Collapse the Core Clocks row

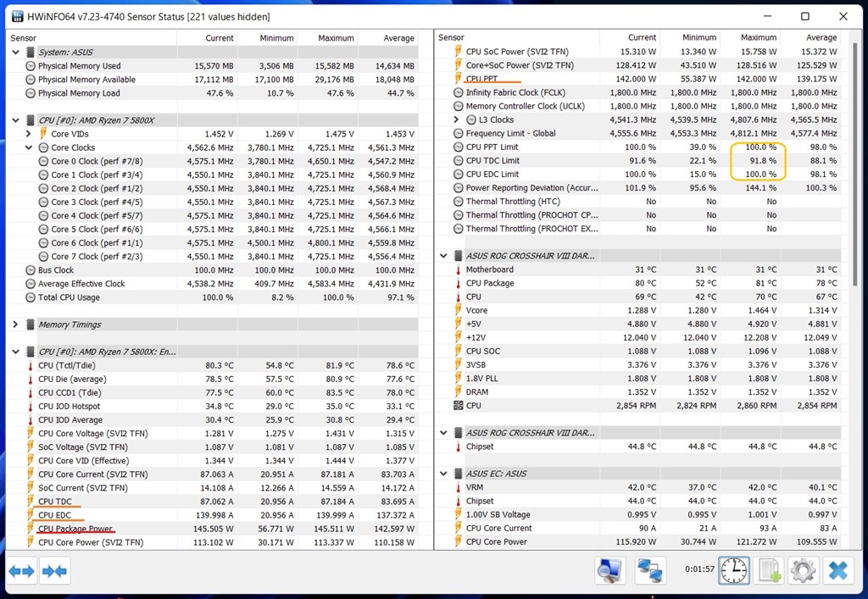(28, 147)
